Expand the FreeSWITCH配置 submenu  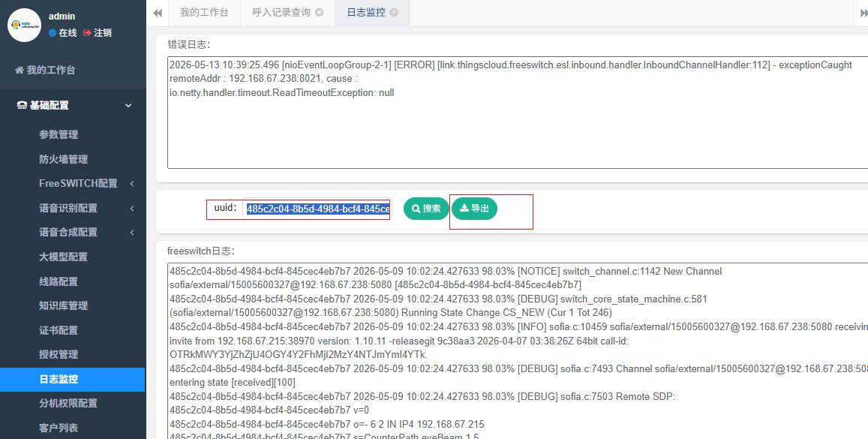click(78, 183)
